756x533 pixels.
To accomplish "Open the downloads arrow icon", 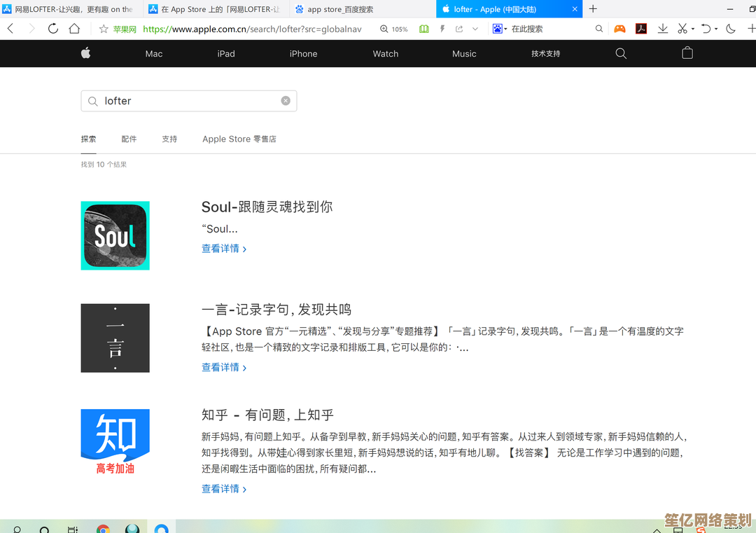I will (x=663, y=29).
